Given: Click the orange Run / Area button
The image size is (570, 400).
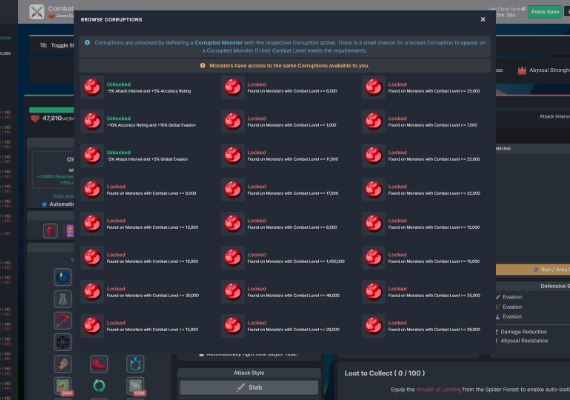Looking at the screenshot, I should click(533, 269).
